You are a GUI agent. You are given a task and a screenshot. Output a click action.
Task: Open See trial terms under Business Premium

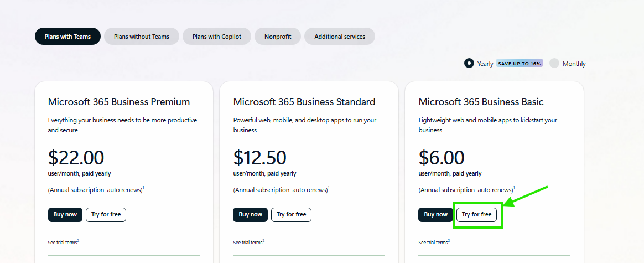coord(63,243)
